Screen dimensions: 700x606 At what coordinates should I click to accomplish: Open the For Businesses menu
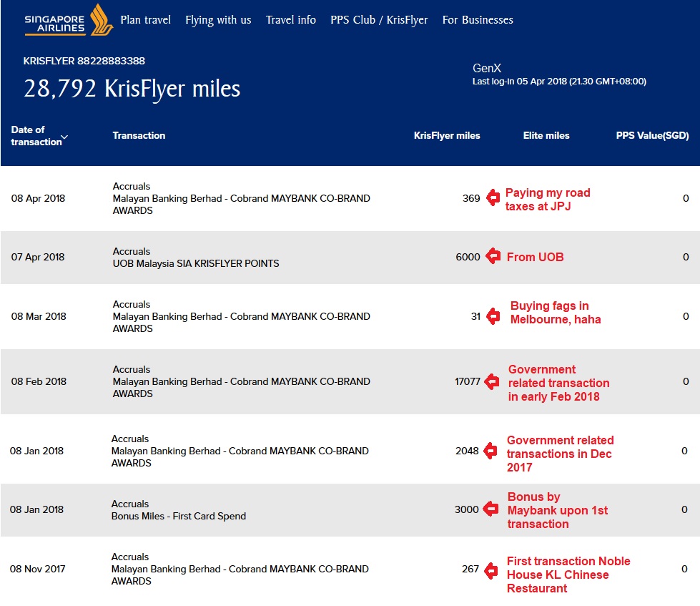click(x=478, y=20)
